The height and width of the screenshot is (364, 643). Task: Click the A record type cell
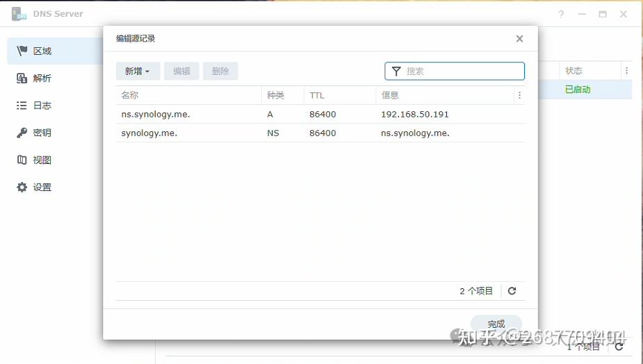click(270, 115)
